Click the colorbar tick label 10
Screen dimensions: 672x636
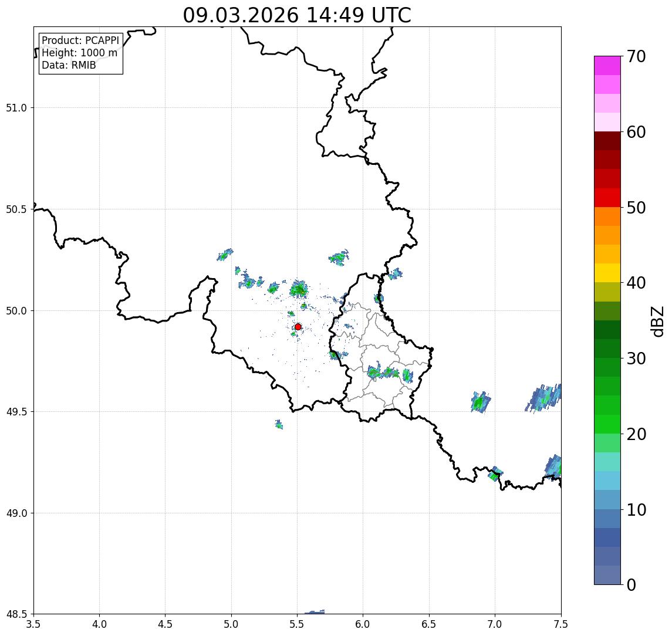[x=636, y=510]
